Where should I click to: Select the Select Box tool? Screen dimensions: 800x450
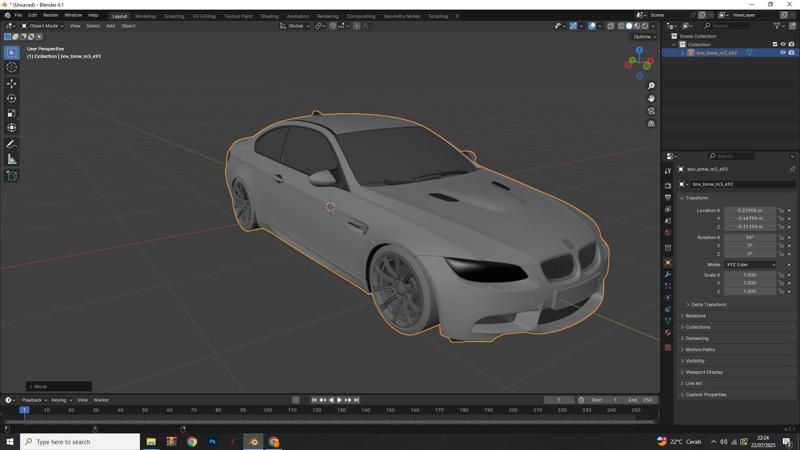coord(11,53)
